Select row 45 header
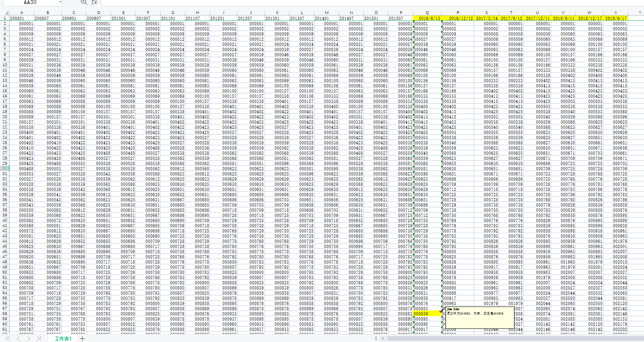The width and height of the screenshot is (644, 342). click(4, 246)
